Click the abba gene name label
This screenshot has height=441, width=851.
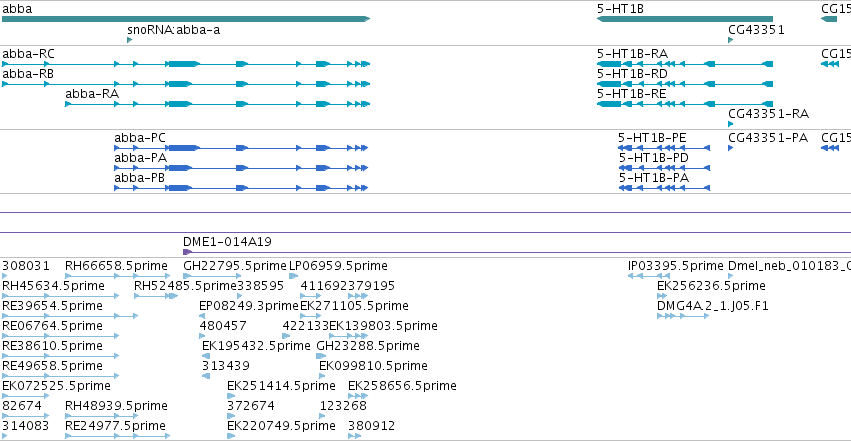tap(17, 9)
